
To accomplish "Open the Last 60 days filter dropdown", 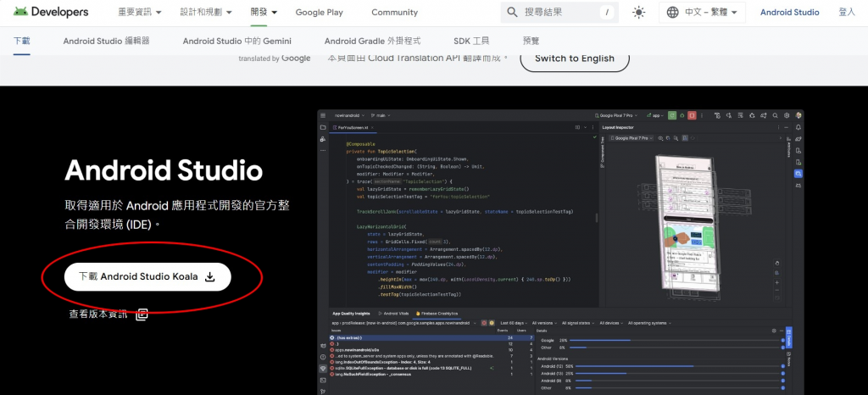I will (x=514, y=323).
